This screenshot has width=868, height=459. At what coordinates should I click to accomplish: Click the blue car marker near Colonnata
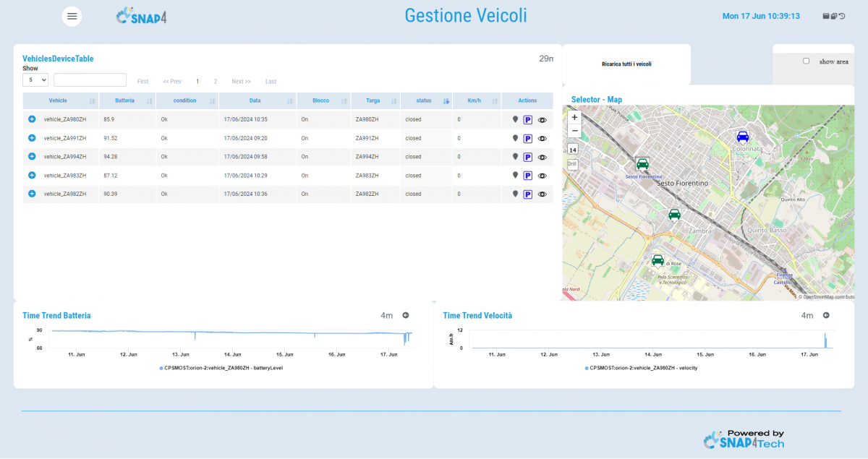coord(742,137)
